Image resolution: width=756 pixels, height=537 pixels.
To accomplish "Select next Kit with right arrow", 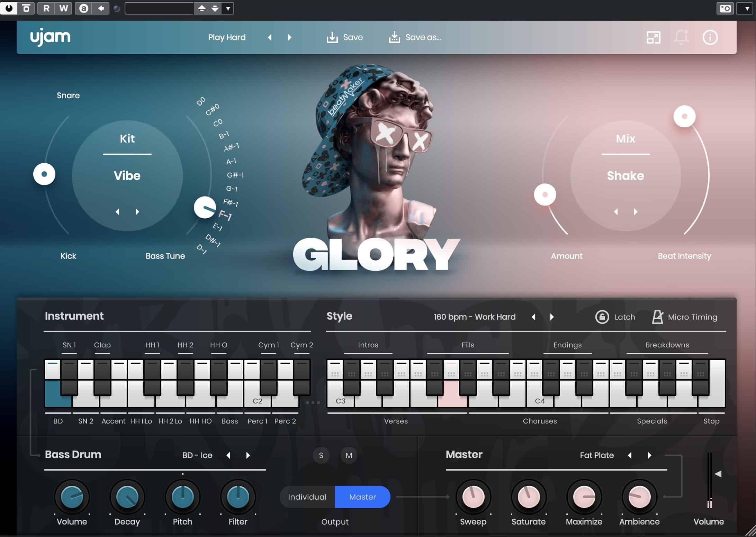I will pyautogui.click(x=137, y=211).
